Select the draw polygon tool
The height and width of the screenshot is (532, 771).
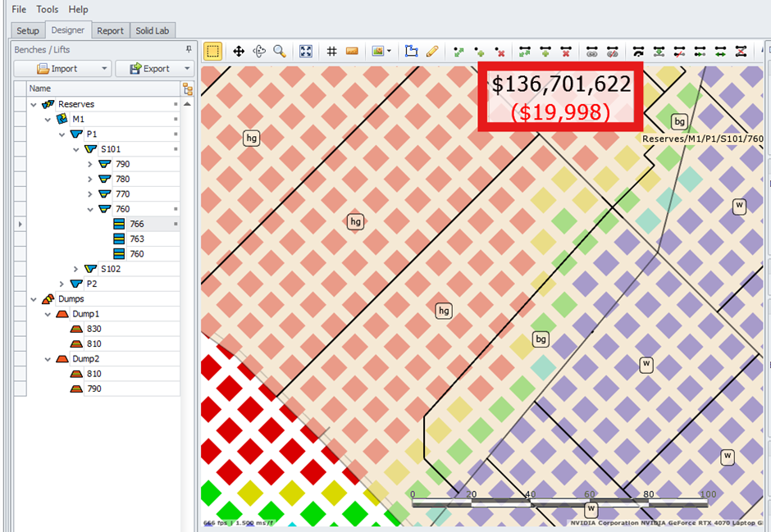(x=412, y=51)
